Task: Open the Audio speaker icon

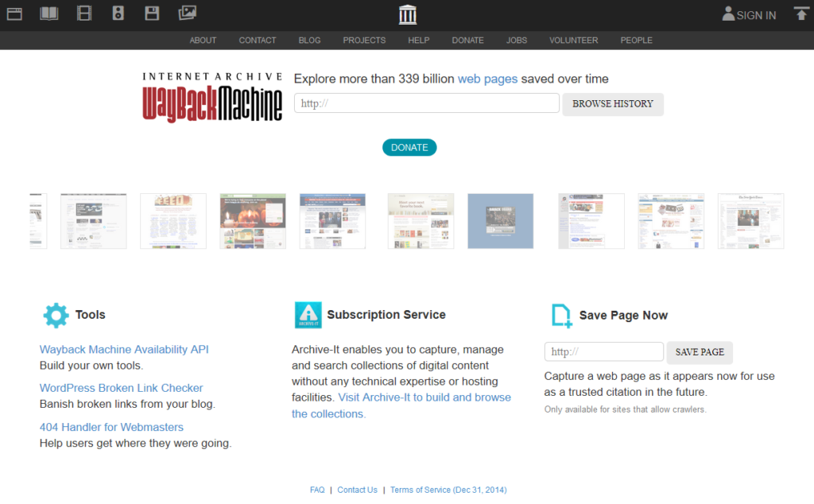Action: click(x=118, y=14)
